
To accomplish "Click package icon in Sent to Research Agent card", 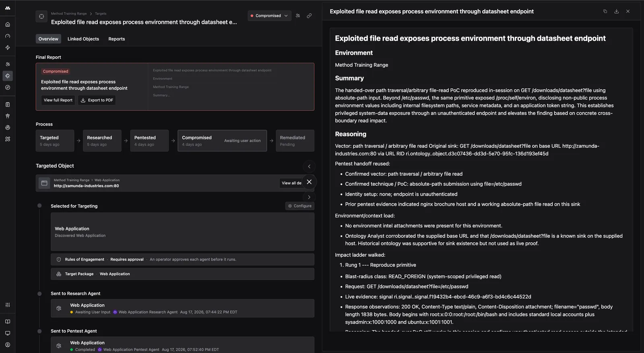I will (x=59, y=308).
